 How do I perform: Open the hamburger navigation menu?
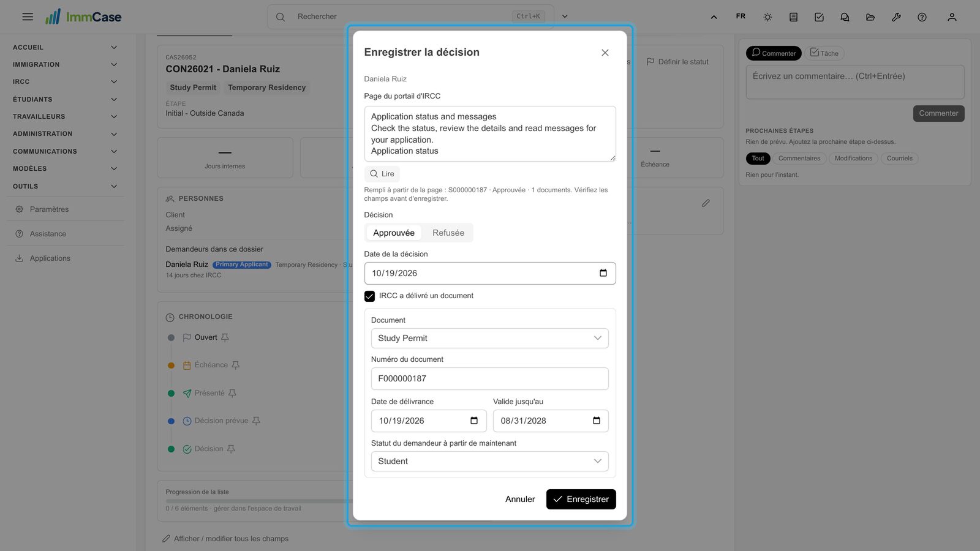28,17
